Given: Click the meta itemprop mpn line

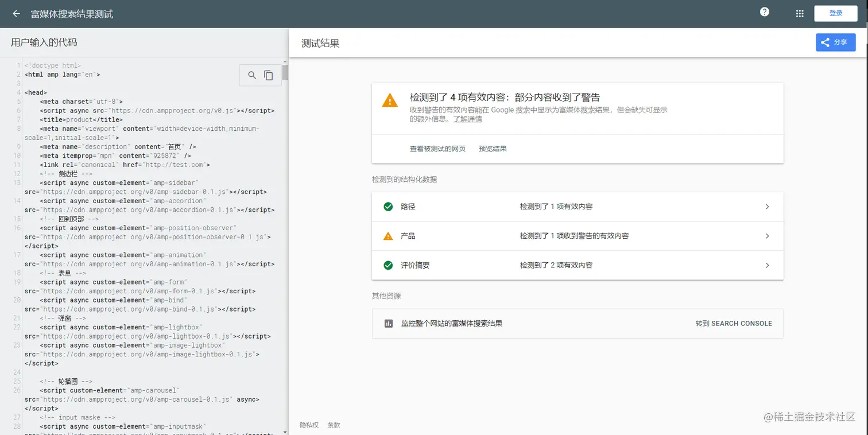Looking at the screenshot, I should click(x=115, y=156).
